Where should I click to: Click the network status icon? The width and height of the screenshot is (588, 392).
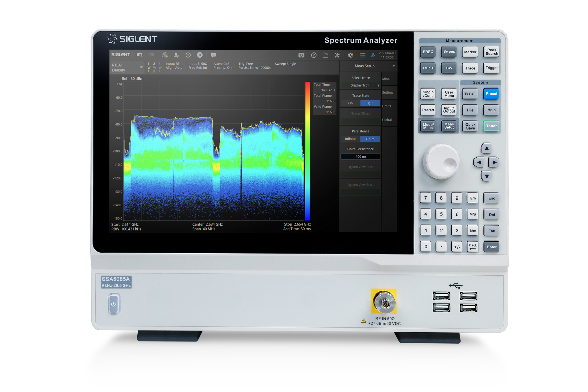(373, 55)
